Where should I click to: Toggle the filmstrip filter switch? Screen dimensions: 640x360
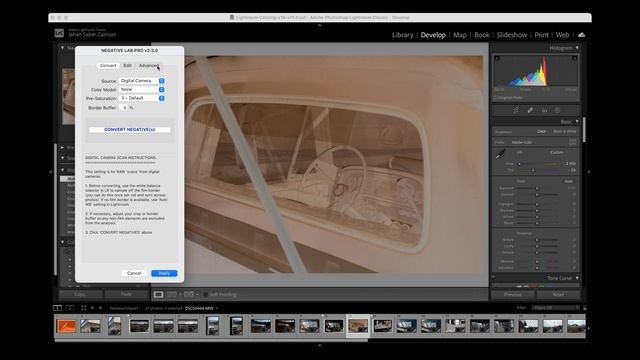click(x=584, y=308)
